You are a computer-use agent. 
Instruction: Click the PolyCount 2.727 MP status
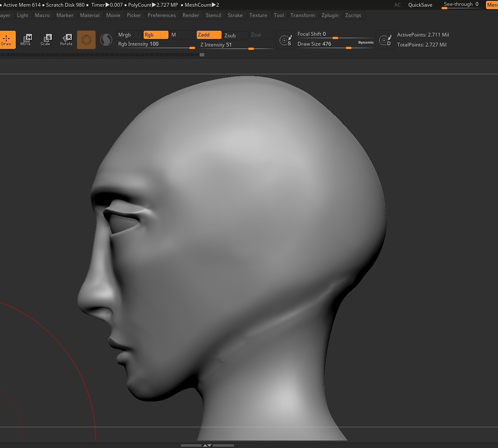153,5
